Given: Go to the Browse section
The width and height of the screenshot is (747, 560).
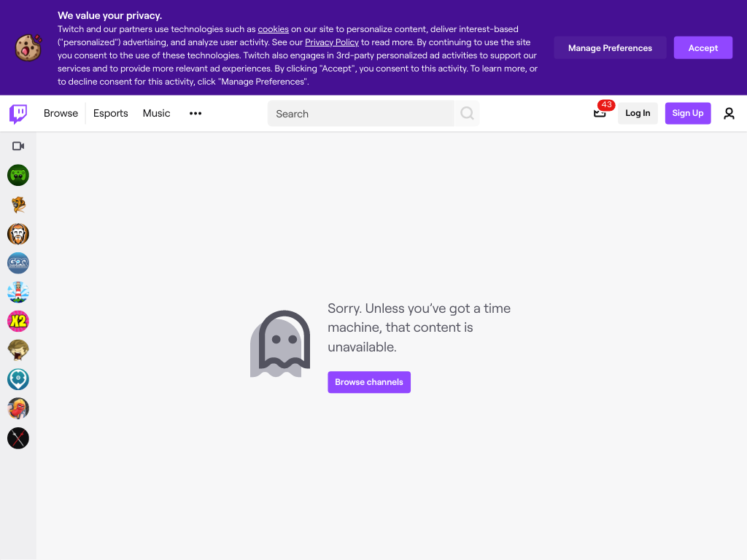Looking at the screenshot, I should click(x=61, y=113).
